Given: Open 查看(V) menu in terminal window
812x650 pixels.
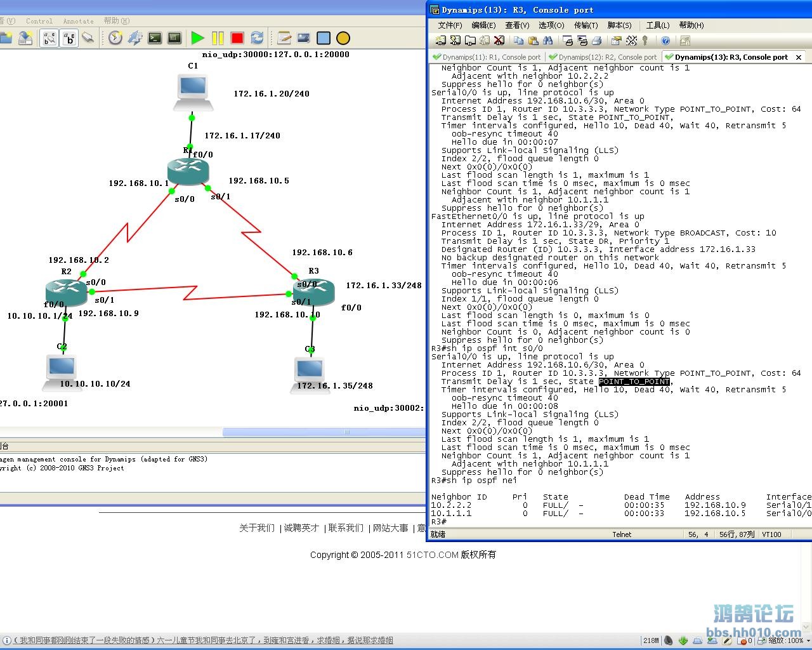Looking at the screenshot, I should pos(517,25).
